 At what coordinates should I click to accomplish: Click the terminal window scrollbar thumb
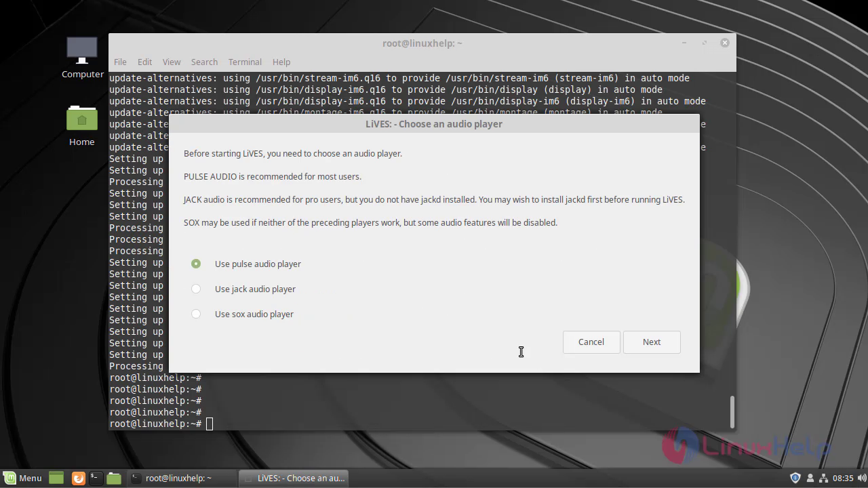coord(732,411)
